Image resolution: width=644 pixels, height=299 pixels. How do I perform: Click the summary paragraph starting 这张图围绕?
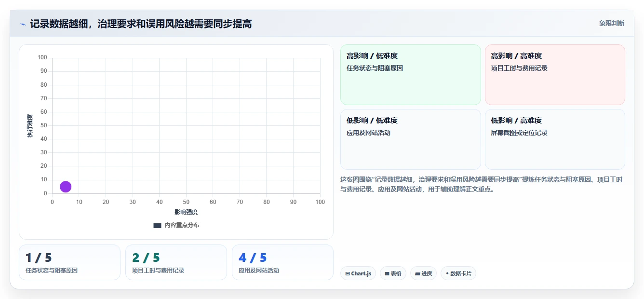482,184
